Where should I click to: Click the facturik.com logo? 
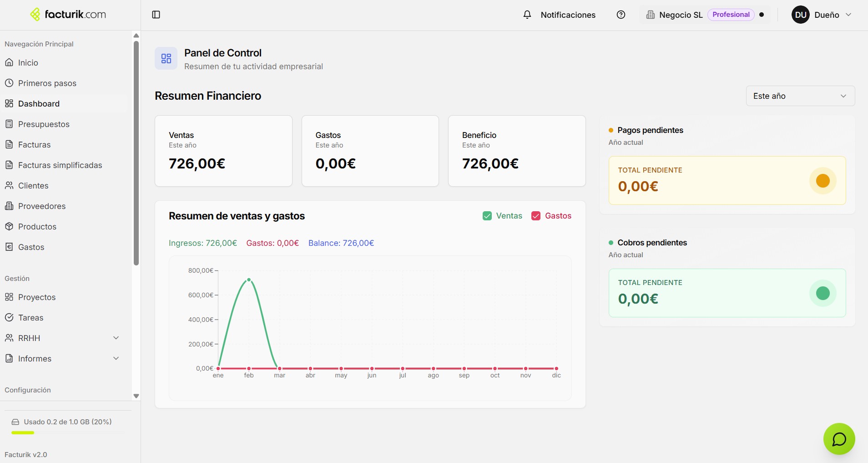point(68,15)
